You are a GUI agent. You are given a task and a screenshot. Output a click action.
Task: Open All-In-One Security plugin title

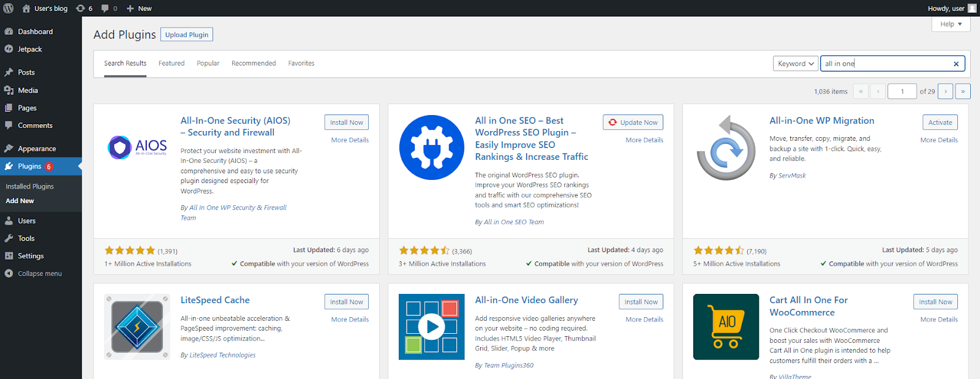tap(235, 127)
